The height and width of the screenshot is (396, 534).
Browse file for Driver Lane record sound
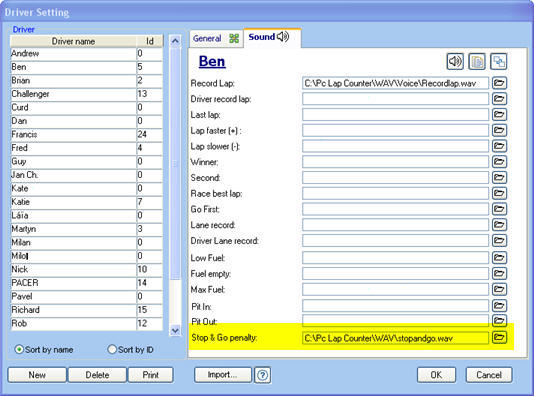[499, 241]
